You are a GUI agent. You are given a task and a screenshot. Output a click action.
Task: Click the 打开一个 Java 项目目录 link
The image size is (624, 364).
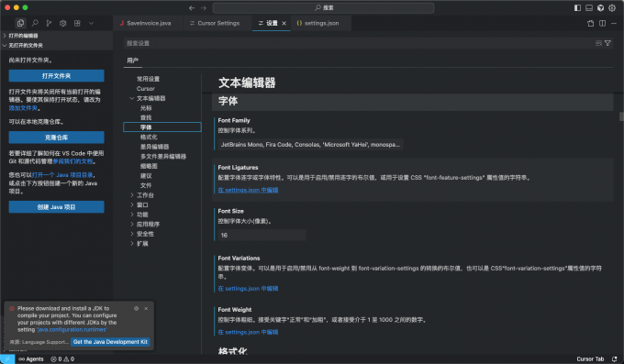coord(62,174)
